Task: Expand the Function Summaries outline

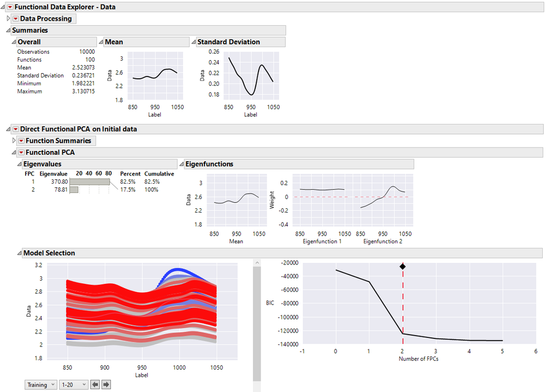Action: pyautogui.click(x=14, y=141)
